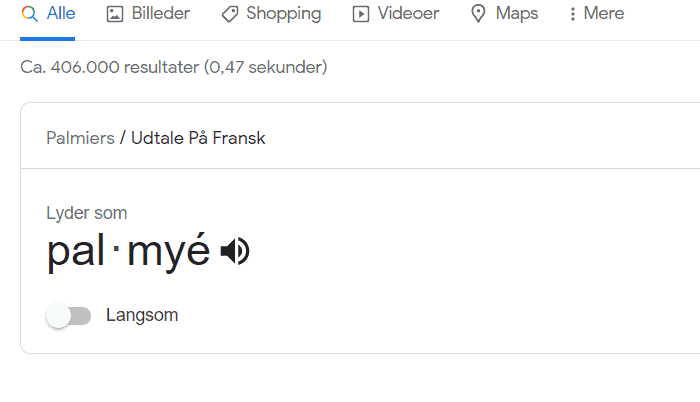Click the Shopping tag icon
Viewport: 700px width, 402px height.
(x=230, y=14)
